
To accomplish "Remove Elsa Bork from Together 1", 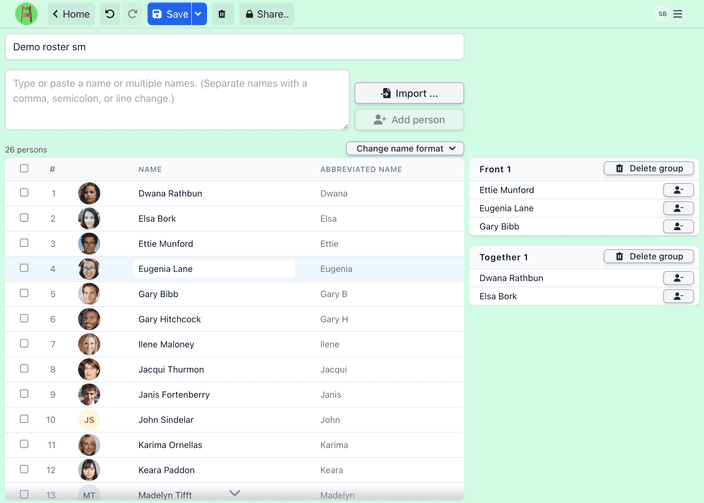I will click(678, 296).
